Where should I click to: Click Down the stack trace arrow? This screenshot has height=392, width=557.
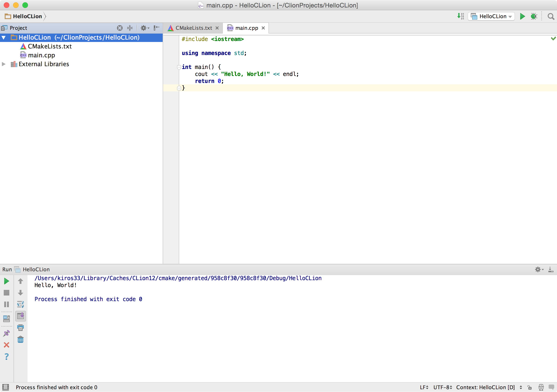pos(21,293)
